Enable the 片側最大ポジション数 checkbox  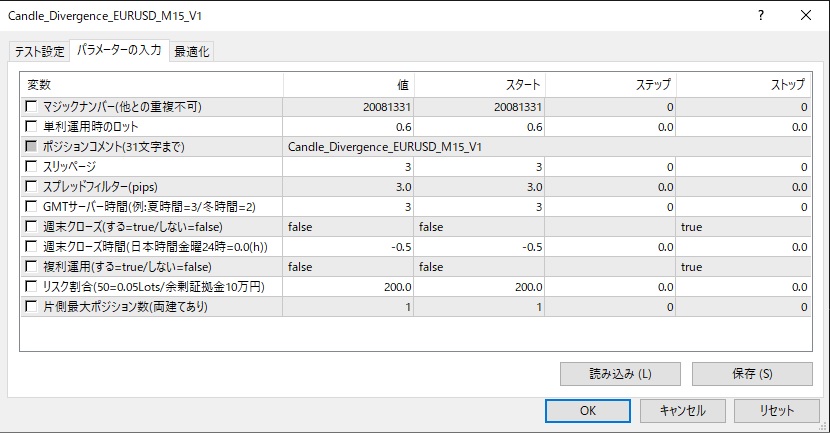[x=33, y=307]
